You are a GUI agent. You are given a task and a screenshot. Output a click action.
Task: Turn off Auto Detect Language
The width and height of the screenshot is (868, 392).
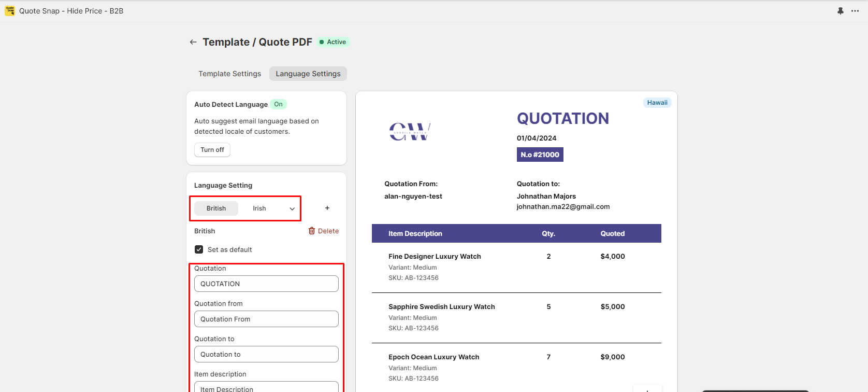tap(212, 150)
